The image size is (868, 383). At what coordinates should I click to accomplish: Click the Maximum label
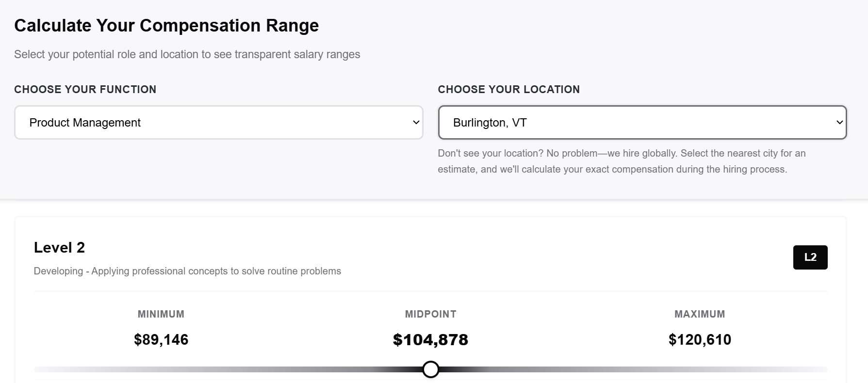tap(699, 314)
